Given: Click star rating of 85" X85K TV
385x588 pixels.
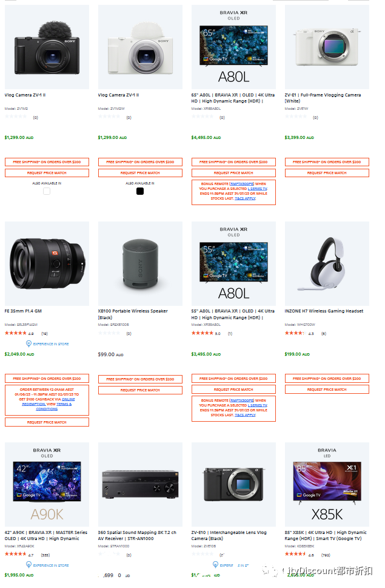Looking at the screenshot, I should click(295, 554).
